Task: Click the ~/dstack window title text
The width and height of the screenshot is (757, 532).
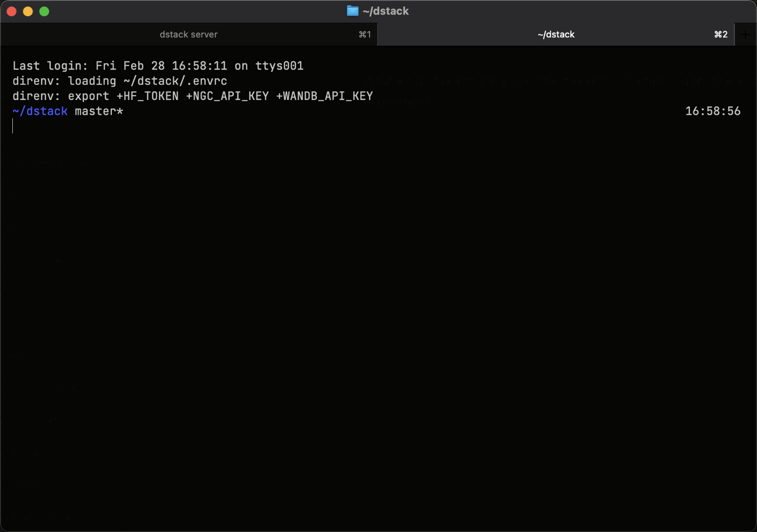Action: click(x=385, y=11)
